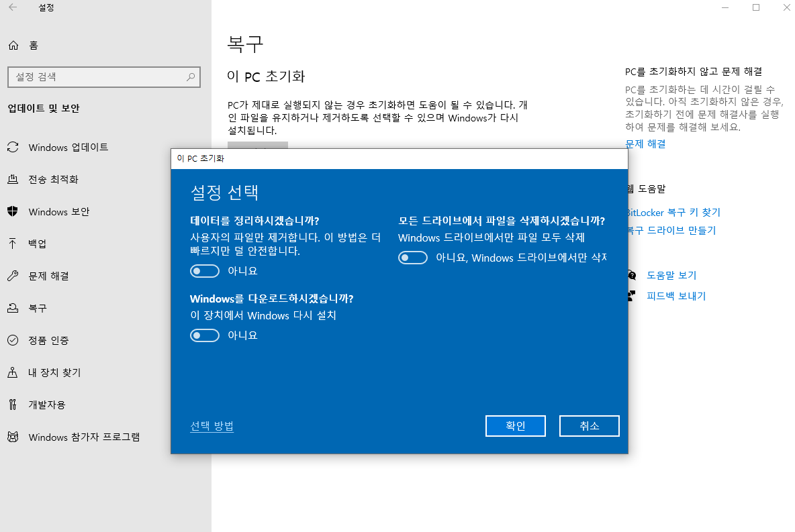Click the 복구 recovery icon
795x532 pixels.
13,308
